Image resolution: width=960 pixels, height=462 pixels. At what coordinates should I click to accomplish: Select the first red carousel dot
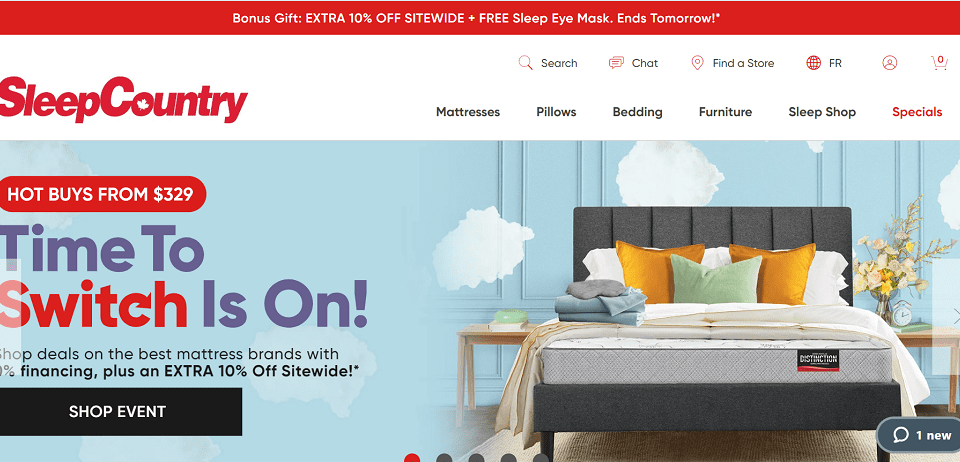412,458
